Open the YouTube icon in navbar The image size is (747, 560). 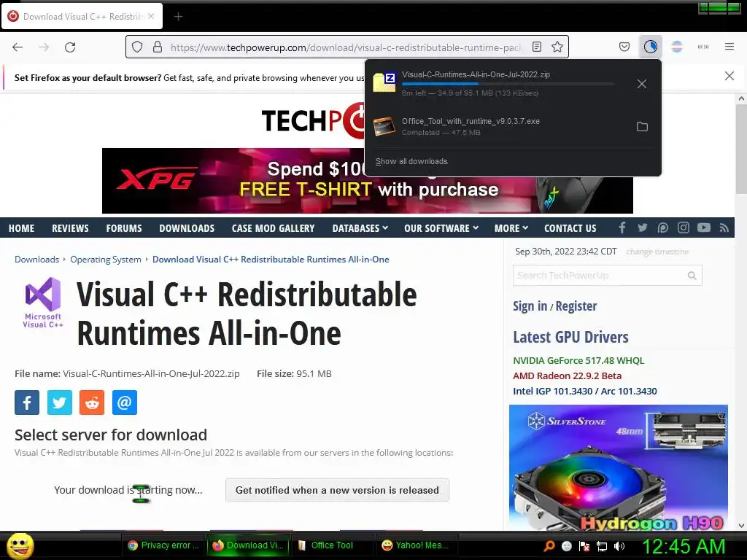(x=704, y=227)
